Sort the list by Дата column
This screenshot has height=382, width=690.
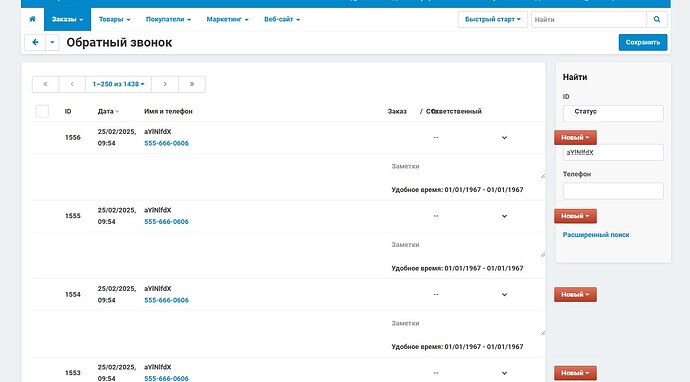tap(108, 111)
